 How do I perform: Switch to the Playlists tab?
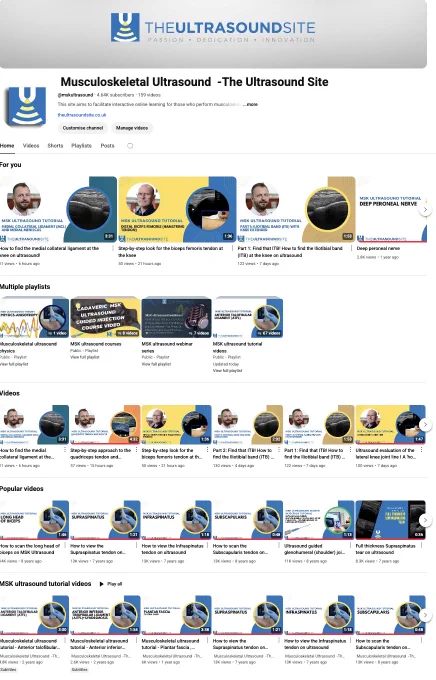pos(82,146)
